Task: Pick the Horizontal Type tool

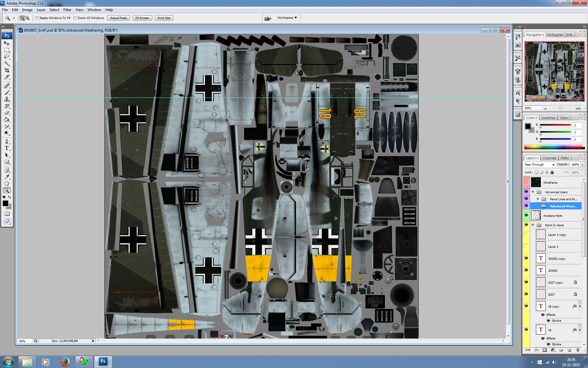Action: [7, 148]
